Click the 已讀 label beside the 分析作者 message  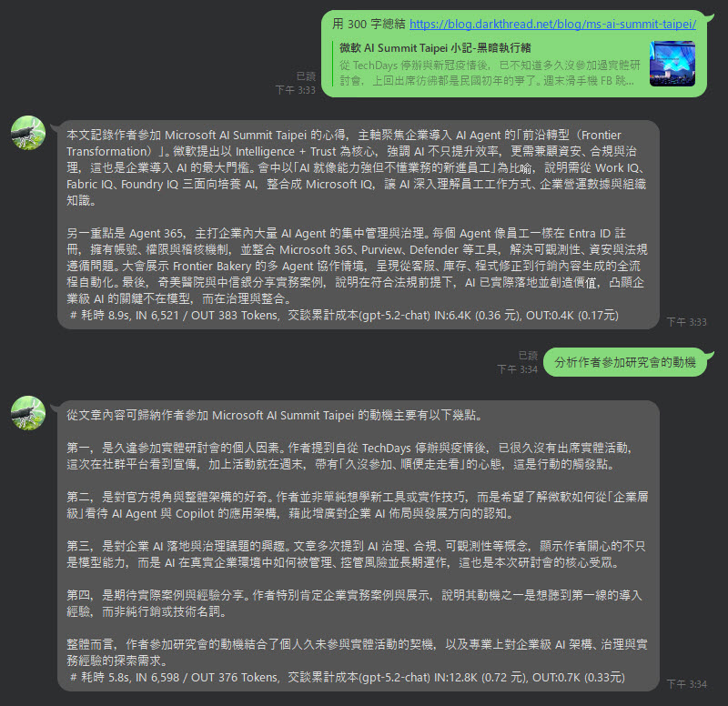(x=528, y=356)
